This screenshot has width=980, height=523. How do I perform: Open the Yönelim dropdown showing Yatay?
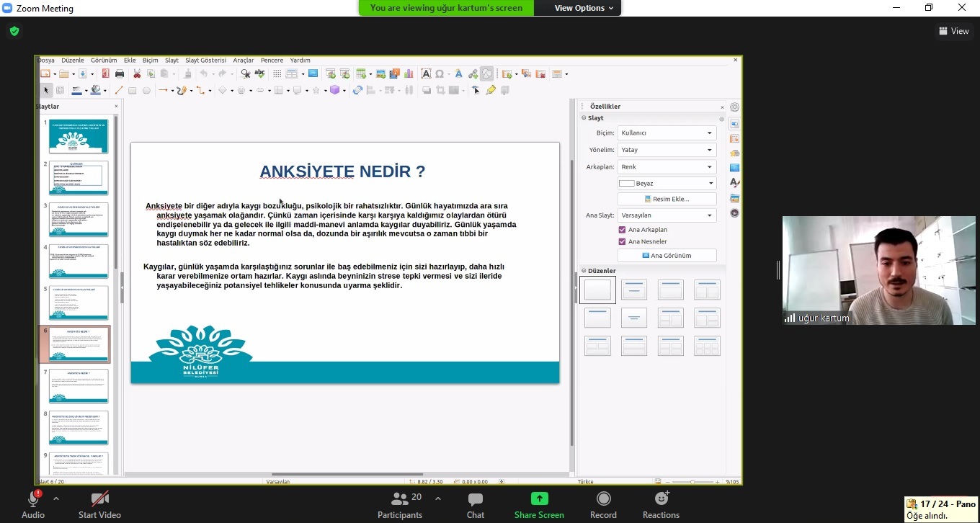tap(667, 150)
